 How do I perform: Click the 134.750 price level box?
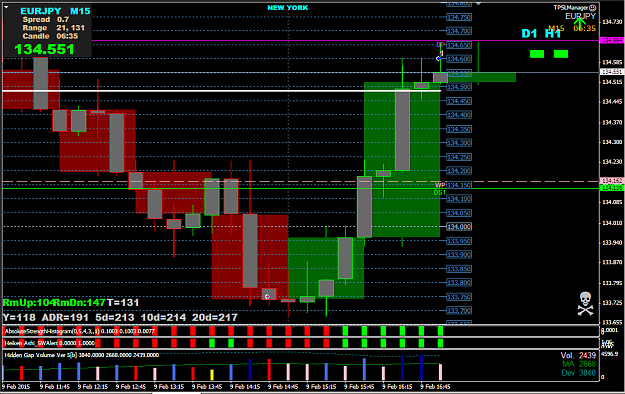pos(459,18)
